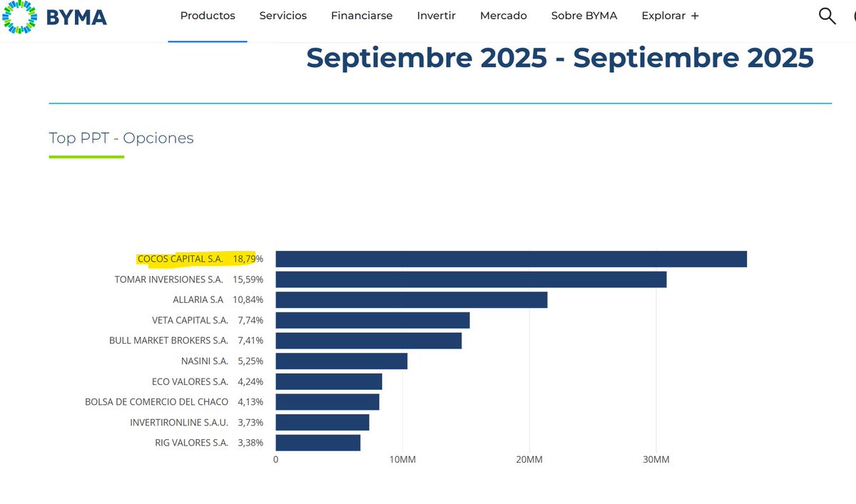856x504 pixels.
Task: Click the 10MM axis tick label
Action: [x=402, y=460]
